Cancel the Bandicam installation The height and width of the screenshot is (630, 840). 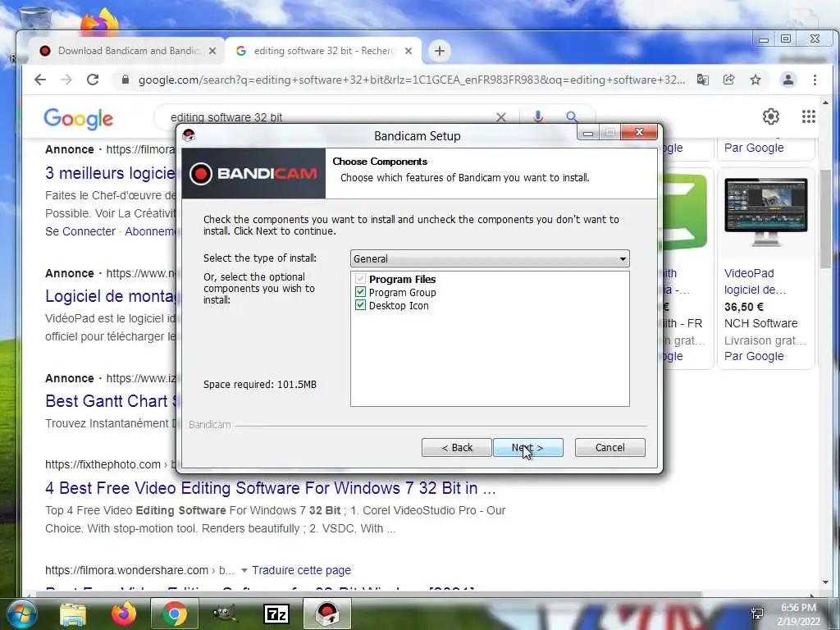pos(609,447)
